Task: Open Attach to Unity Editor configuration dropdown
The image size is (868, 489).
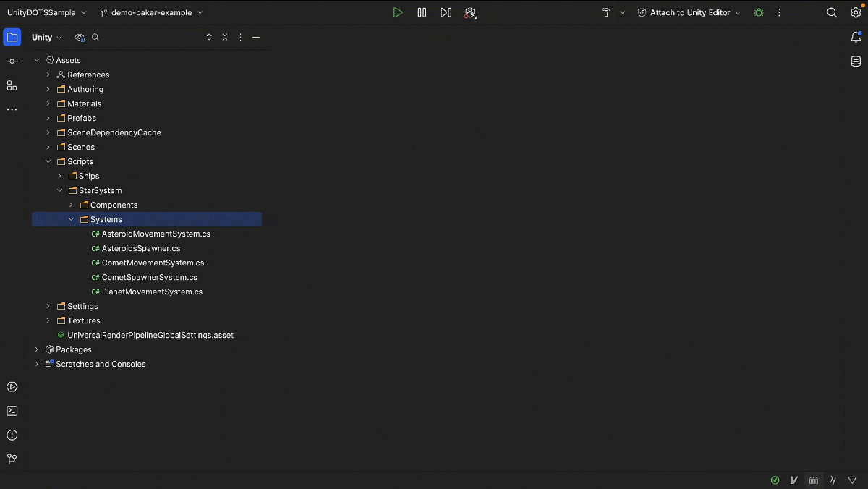Action: click(689, 12)
